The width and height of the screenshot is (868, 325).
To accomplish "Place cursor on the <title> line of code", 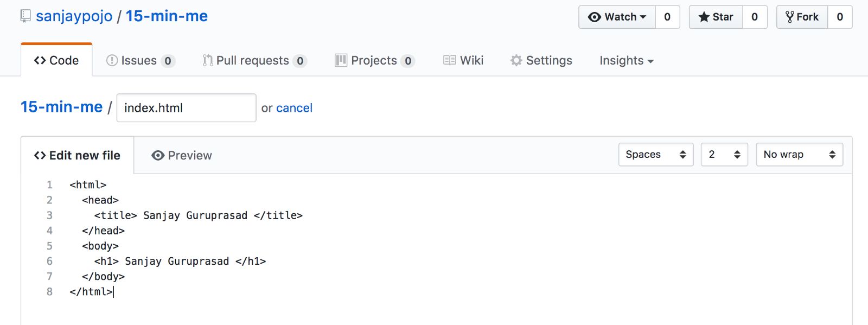I will pos(198,215).
